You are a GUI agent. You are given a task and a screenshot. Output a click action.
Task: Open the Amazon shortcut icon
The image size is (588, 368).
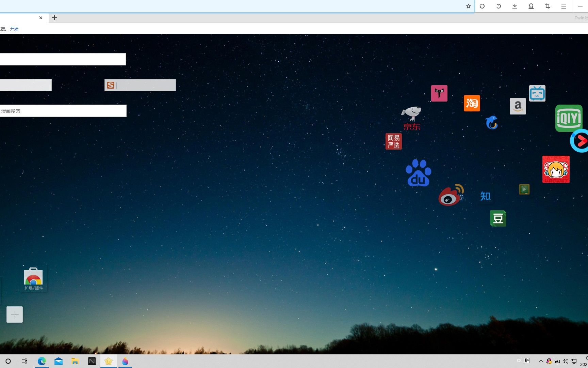click(518, 106)
